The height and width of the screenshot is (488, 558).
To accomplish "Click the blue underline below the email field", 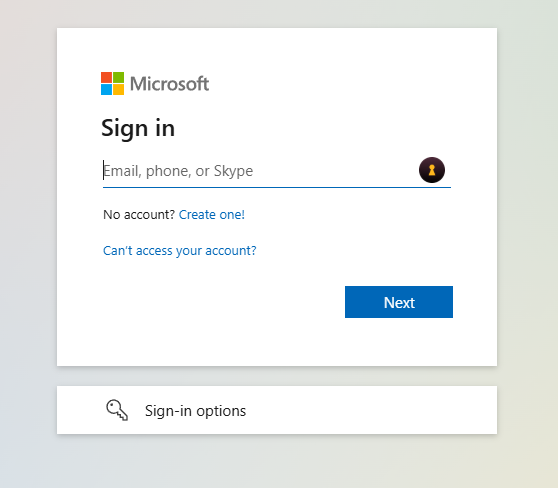I will (x=277, y=187).
